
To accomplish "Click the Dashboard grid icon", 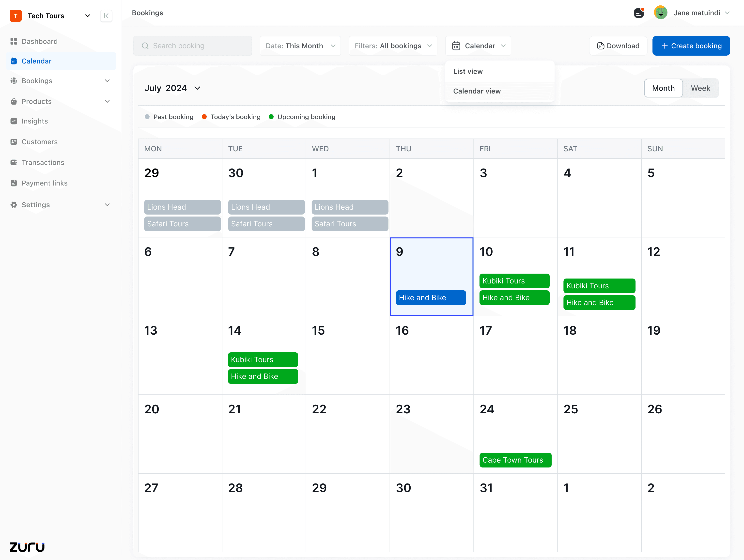I will 14,41.
